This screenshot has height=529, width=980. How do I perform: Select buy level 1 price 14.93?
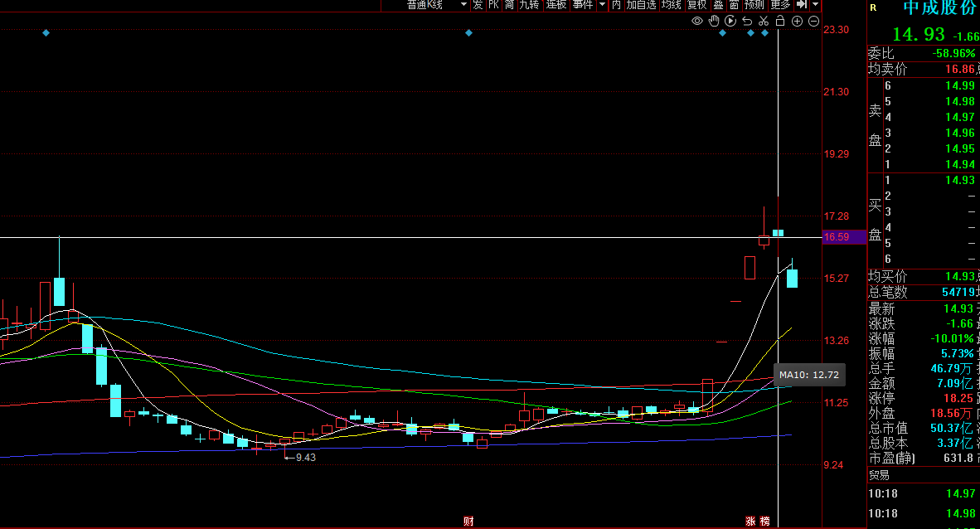[960, 180]
